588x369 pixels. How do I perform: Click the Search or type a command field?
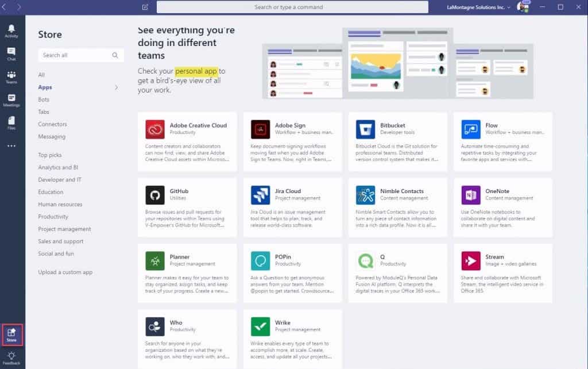click(293, 7)
